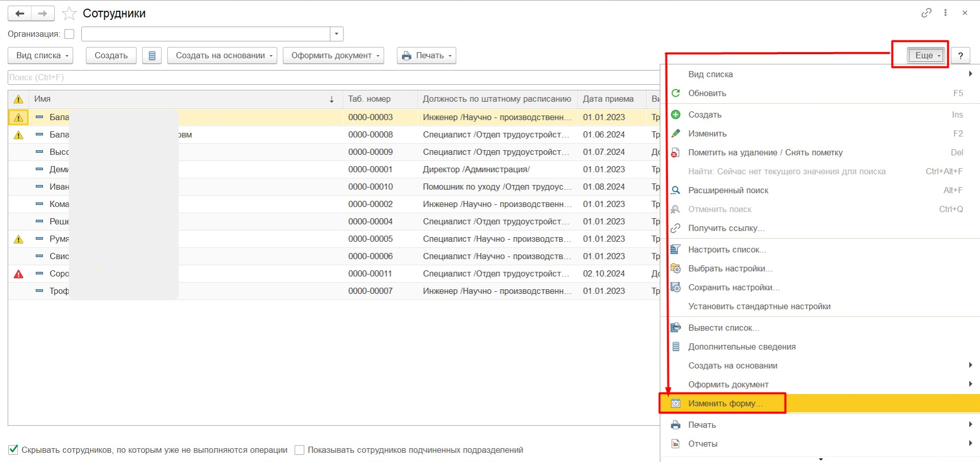Click chain icon beside Получить ссылку
Viewport: 980px width, 462px height.
[x=676, y=228]
